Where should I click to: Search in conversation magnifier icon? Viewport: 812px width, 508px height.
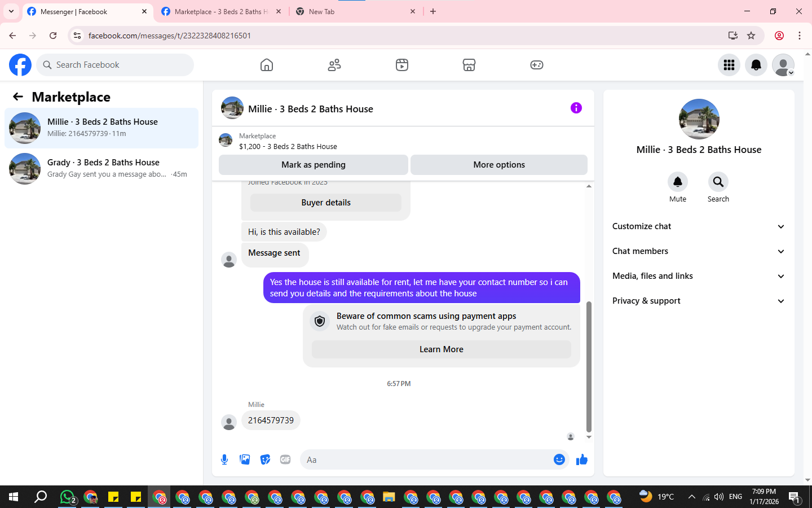(718, 182)
